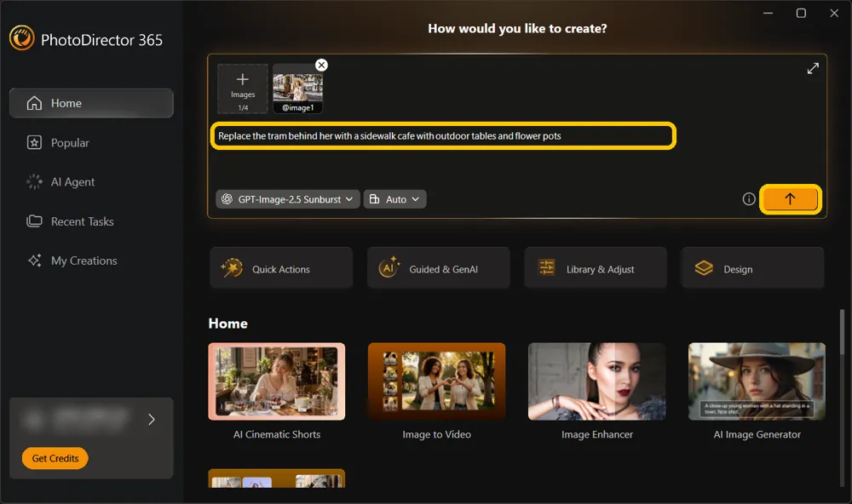Image resolution: width=852 pixels, height=504 pixels.
Task: Go to the Home sidebar item
Action: click(x=91, y=103)
